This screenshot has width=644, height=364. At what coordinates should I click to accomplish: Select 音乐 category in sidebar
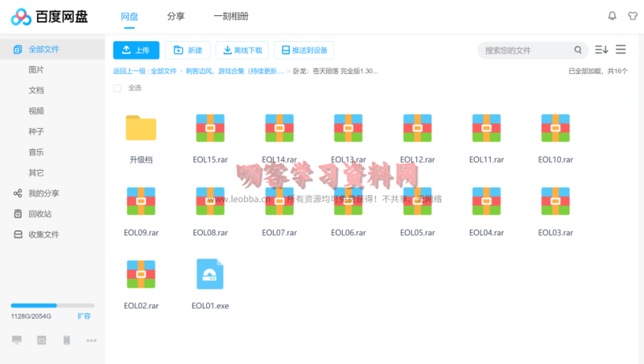point(36,152)
